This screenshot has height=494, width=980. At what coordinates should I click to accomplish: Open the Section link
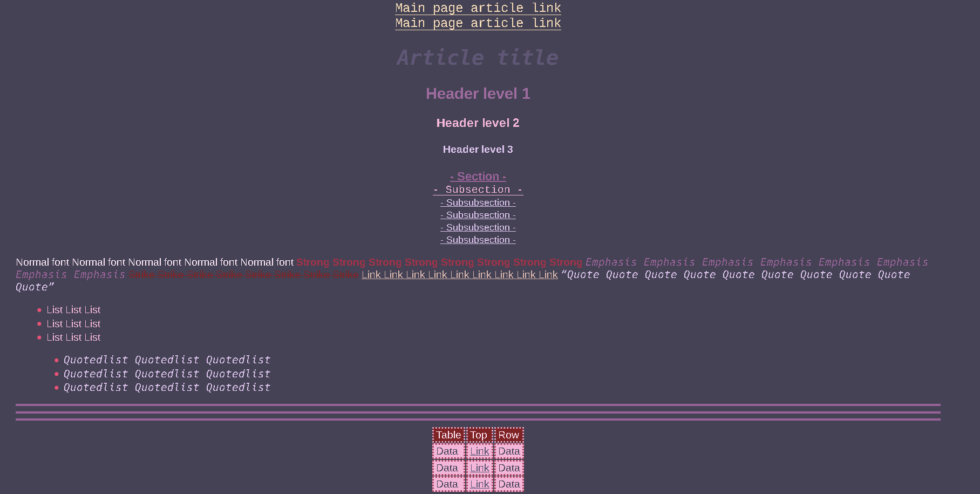(478, 177)
